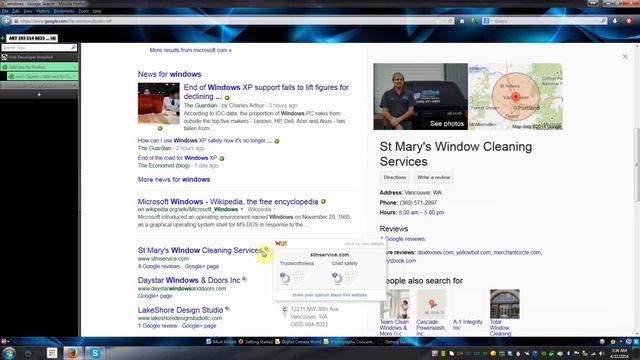Open the More results from microsoft.com link

click(190, 50)
